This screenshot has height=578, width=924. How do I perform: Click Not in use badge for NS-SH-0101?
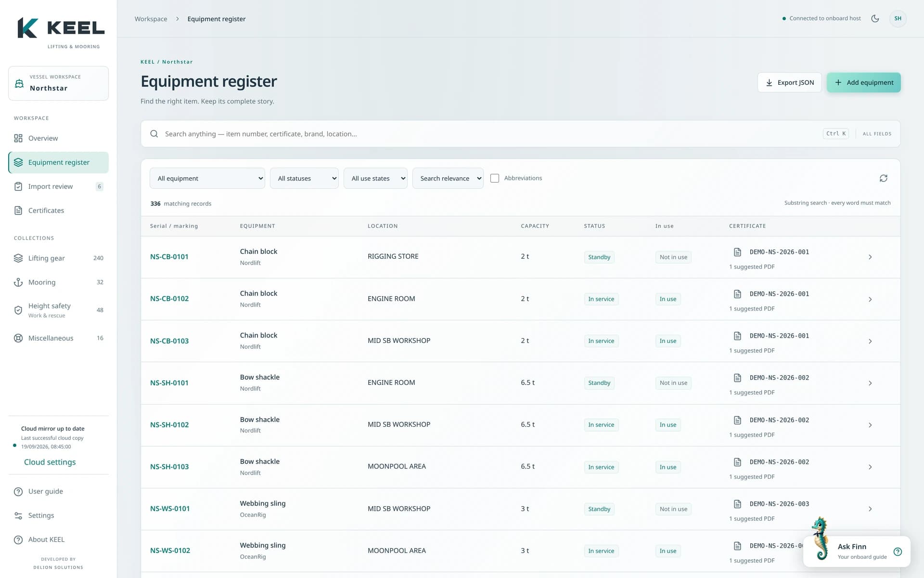click(673, 383)
